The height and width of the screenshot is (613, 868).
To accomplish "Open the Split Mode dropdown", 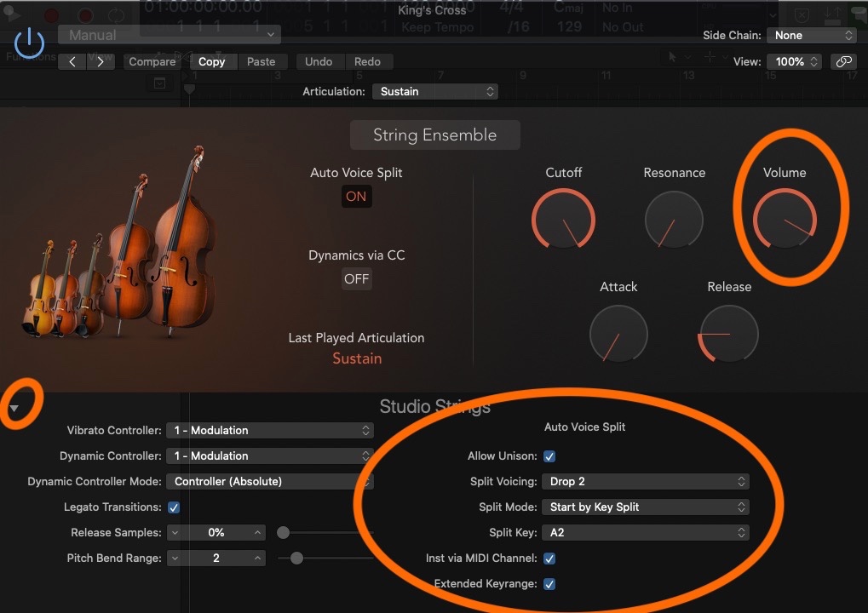I will tap(646, 507).
